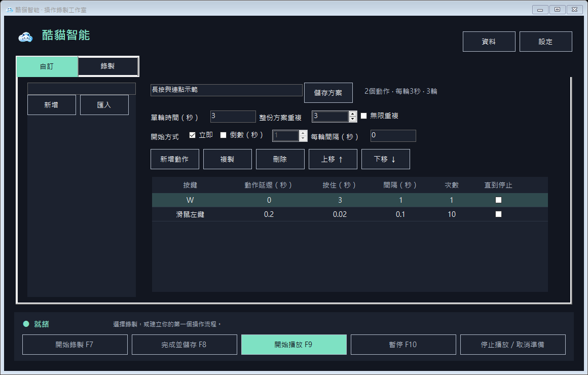This screenshot has height=375, width=588.
Task: Click the 直到停止 column header
Action: click(498, 185)
